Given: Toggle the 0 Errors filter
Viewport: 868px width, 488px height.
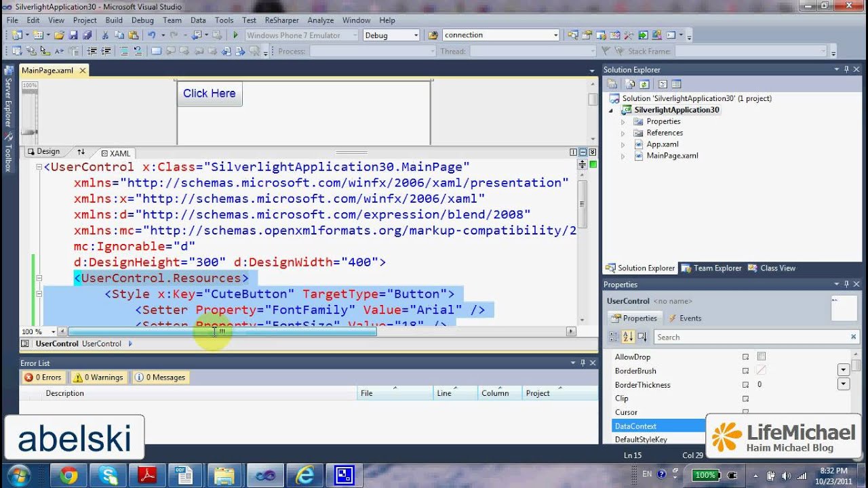Looking at the screenshot, I should point(43,378).
